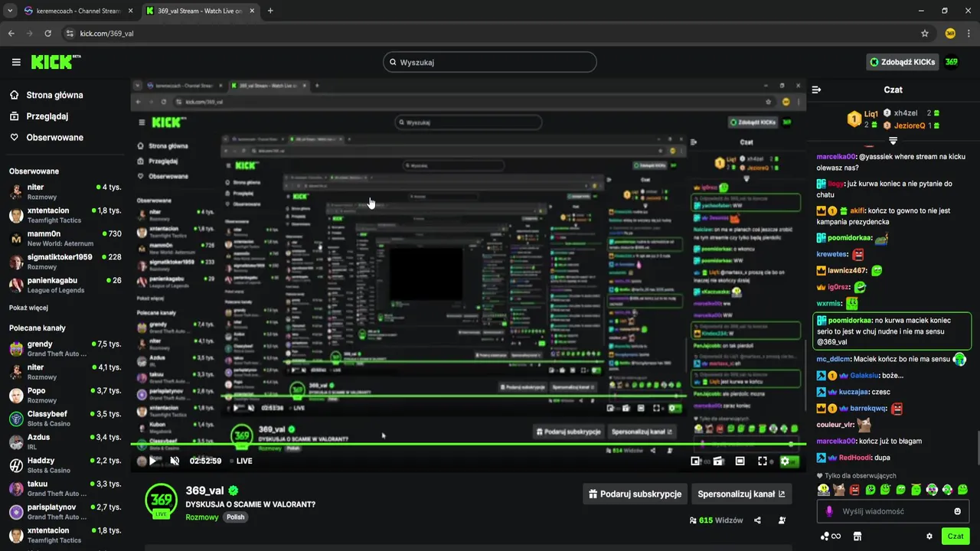Click the user icon next to share
The height and width of the screenshot is (551, 980).
[782, 520]
